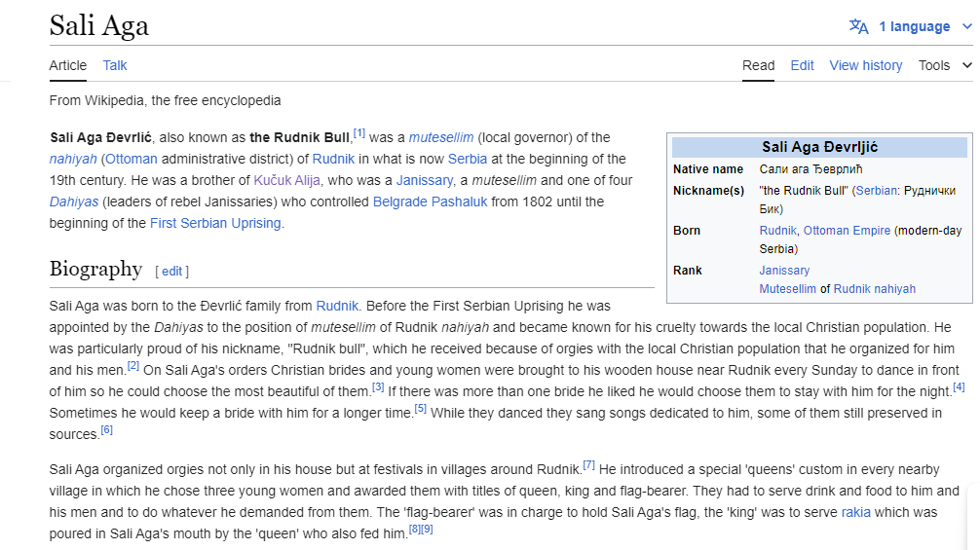Follow the Kučuk Alija link
This screenshot has height=550, width=980.
(x=286, y=180)
